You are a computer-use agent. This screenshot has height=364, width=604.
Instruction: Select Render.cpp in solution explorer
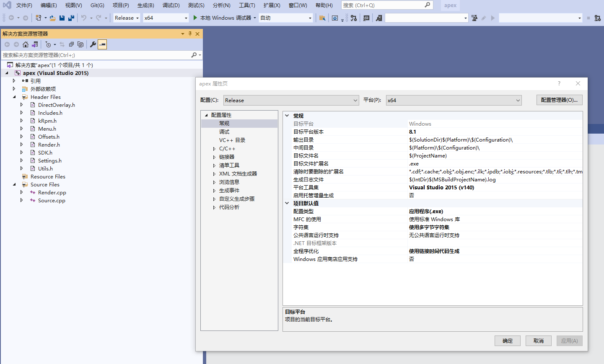52,193
